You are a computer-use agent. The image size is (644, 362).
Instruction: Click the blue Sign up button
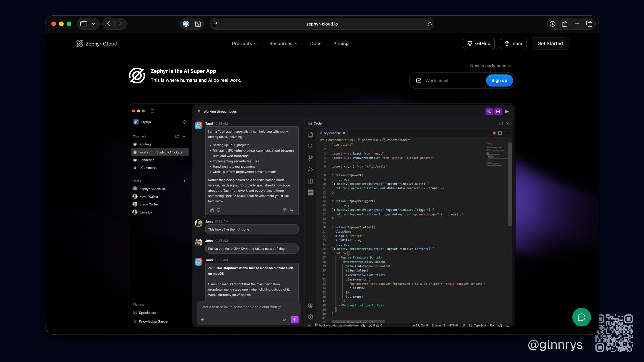click(499, 81)
